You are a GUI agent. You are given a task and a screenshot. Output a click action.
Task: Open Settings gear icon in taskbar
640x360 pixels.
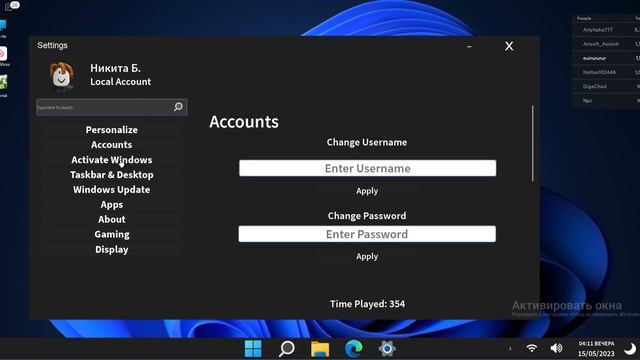[387, 349]
